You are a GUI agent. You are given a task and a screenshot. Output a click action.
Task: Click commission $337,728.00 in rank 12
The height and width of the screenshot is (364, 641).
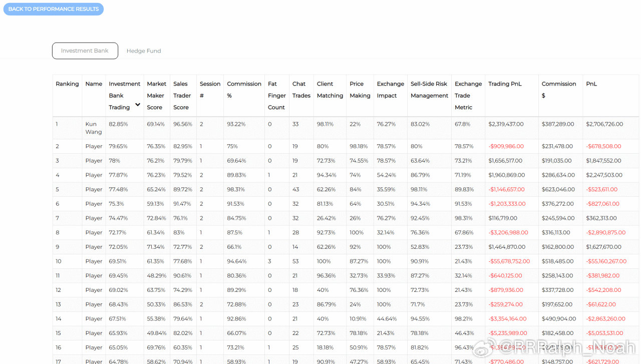pyautogui.click(x=558, y=290)
